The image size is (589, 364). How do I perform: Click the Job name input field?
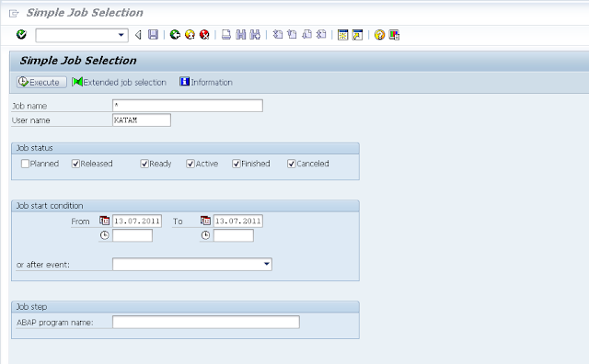(188, 106)
